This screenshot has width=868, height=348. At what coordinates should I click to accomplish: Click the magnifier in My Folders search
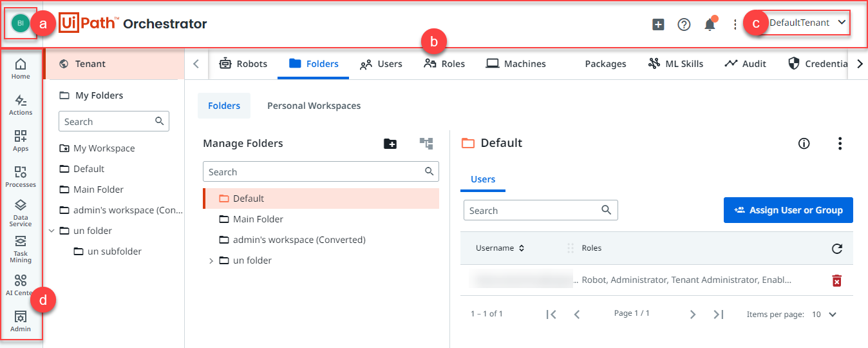pos(160,121)
